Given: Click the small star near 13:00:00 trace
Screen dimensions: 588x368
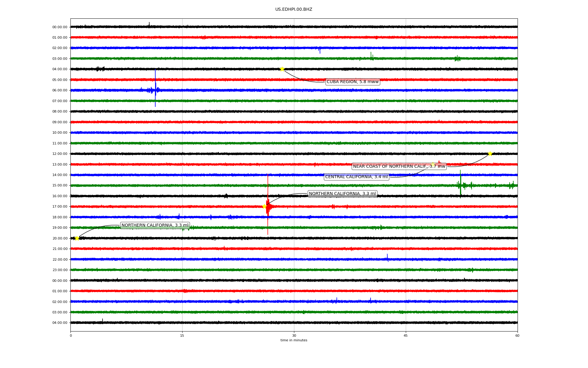Looking at the screenshot, I should [x=433, y=164].
